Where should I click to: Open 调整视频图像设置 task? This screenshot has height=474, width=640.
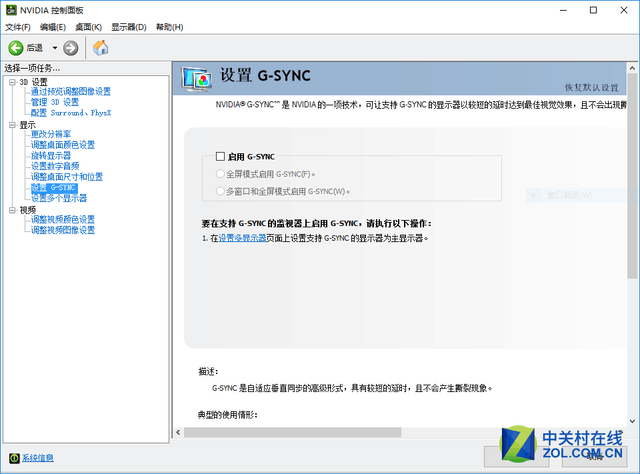pyautogui.click(x=63, y=230)
